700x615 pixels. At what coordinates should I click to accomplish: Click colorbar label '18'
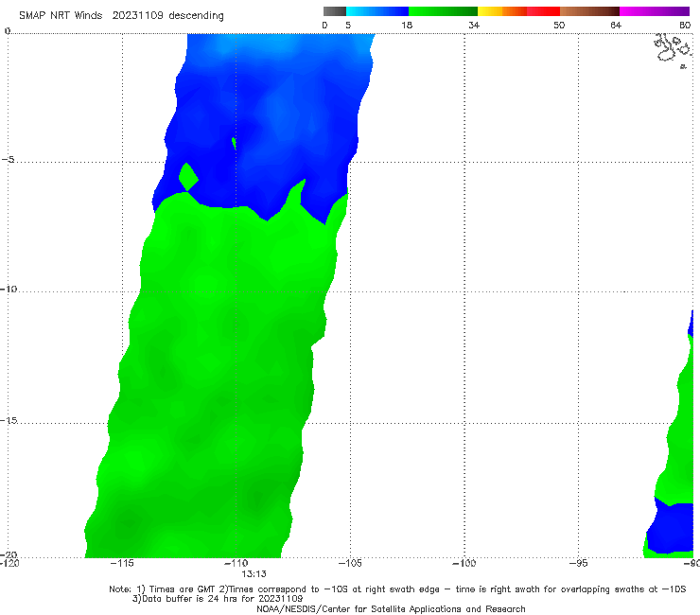[x=407, y=25]
